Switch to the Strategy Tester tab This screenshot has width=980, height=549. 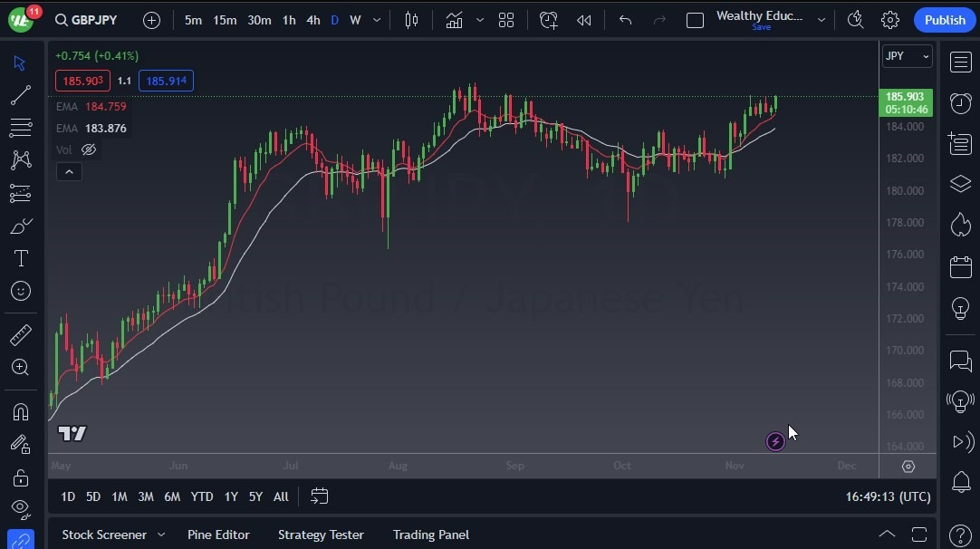(321, 535)
